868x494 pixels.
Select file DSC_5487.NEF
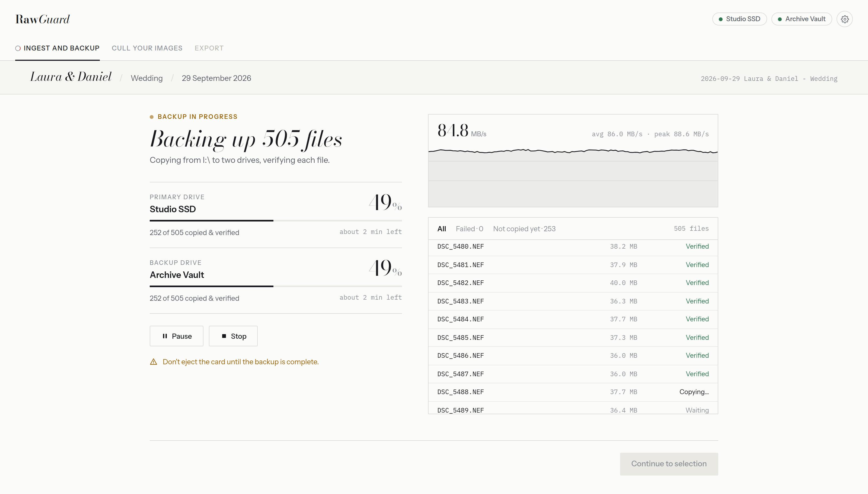tap(573, 374)
